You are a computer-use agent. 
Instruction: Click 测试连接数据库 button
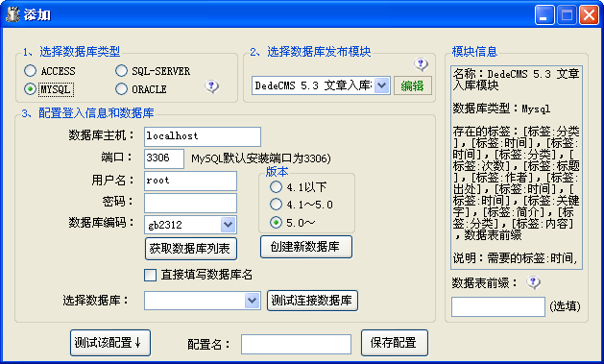312,301
